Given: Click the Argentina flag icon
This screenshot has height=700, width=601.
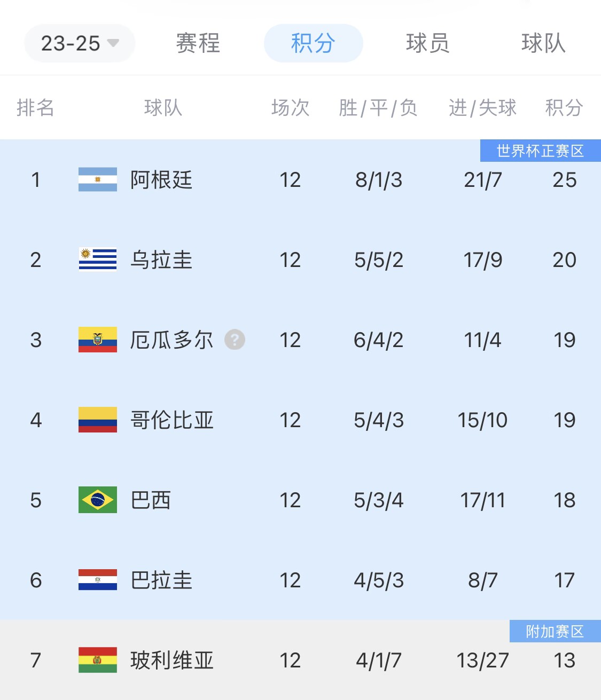Looking at the screenshot, I should pos(98,180).
